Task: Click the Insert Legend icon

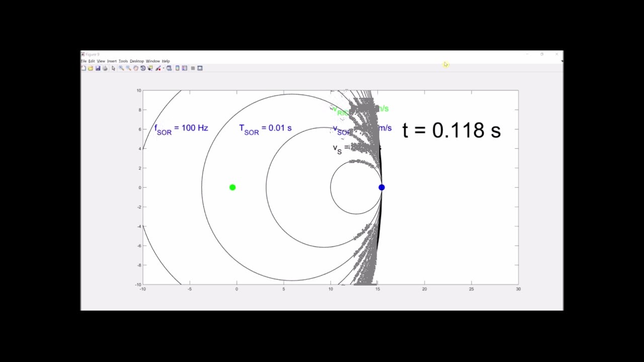Action: (x=185, y=68)
